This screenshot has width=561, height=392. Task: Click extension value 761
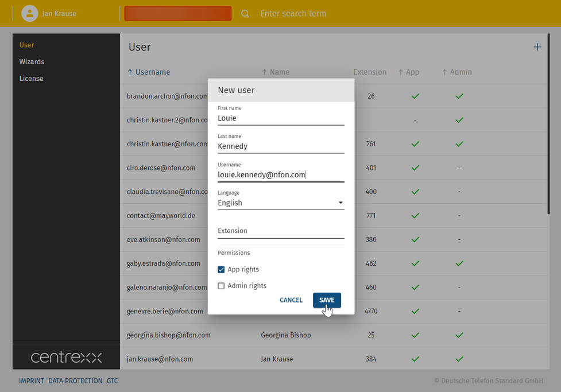(371, 144)
